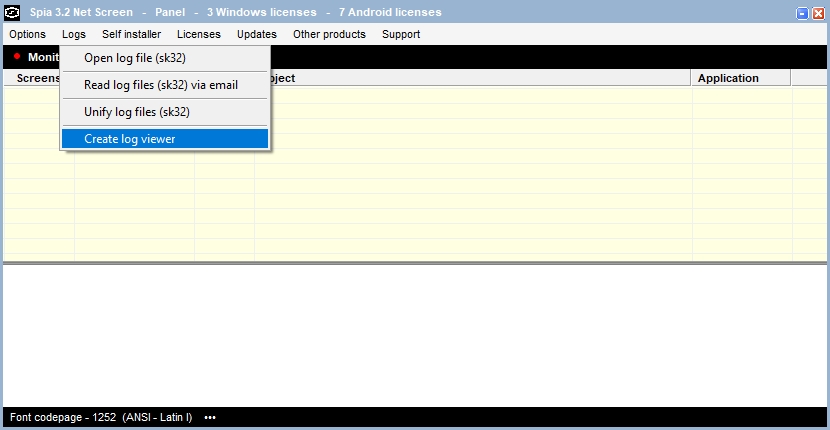
Task: Open the Licenses menu
Action: [199, 34]
